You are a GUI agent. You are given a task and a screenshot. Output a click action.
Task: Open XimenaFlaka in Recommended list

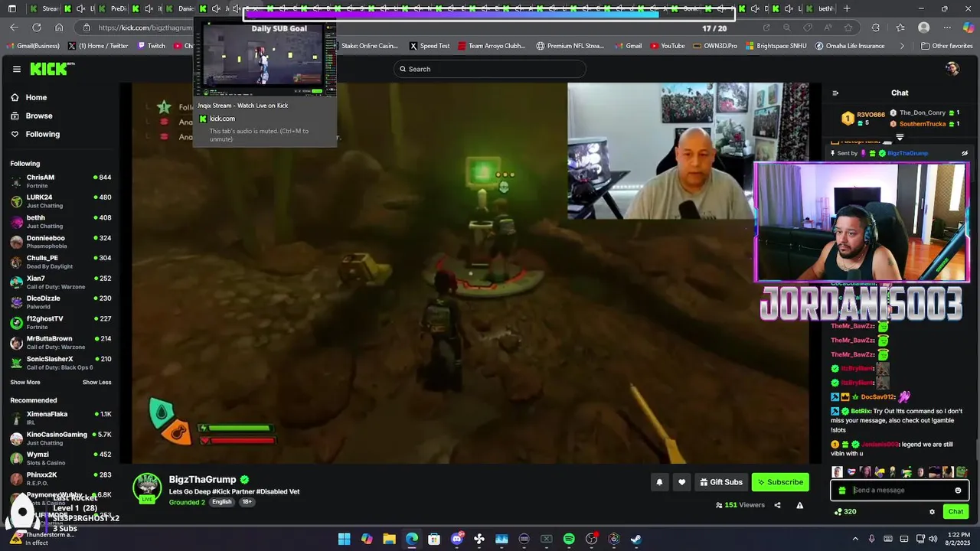(x=60, y=418)
